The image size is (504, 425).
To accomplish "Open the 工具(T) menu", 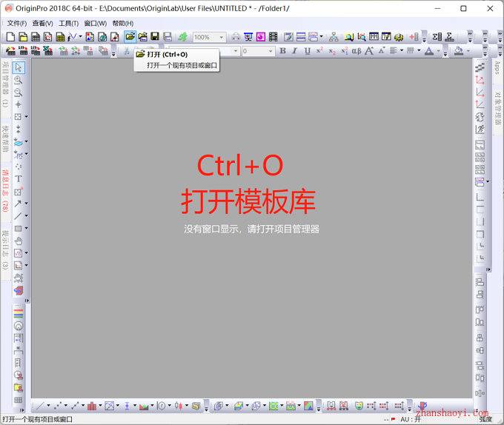I will 68,24.
